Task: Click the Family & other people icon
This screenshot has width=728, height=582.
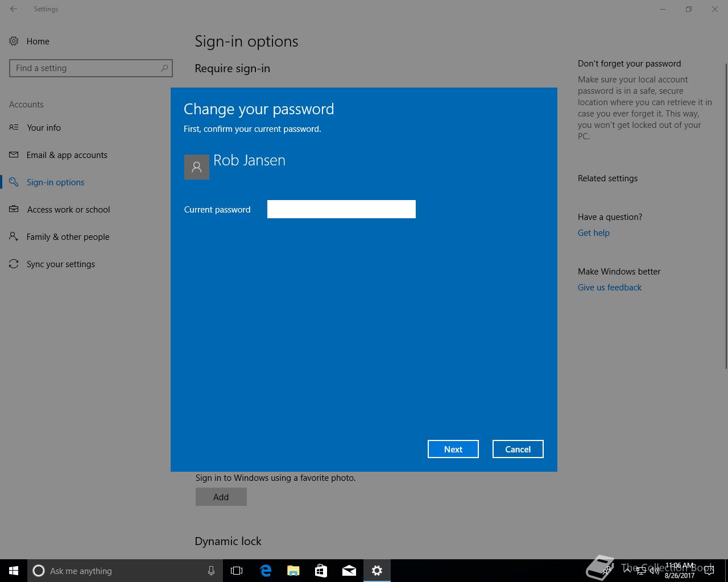Action: coord(14,236)
